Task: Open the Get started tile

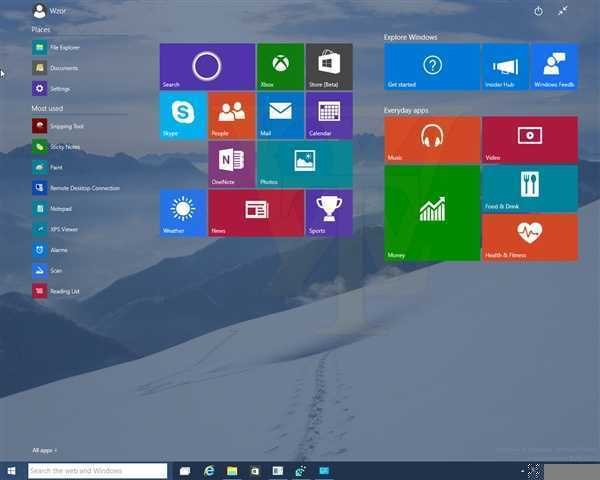Action: click(432, 67)
